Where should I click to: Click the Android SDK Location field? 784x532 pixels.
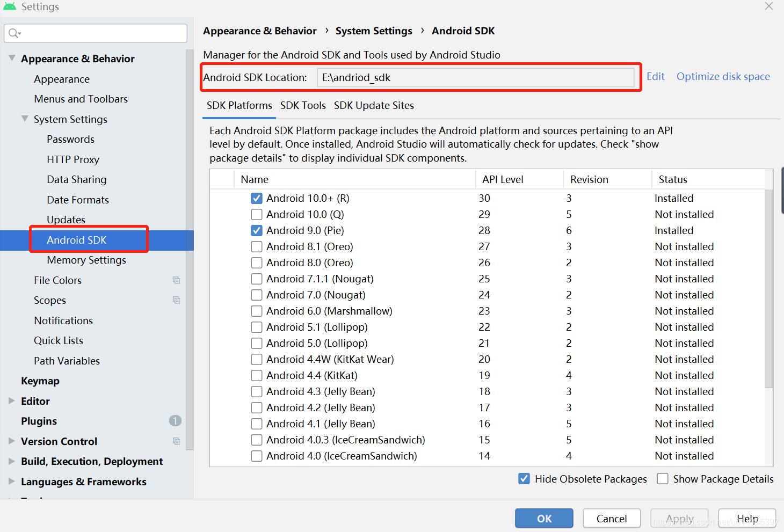476,77
